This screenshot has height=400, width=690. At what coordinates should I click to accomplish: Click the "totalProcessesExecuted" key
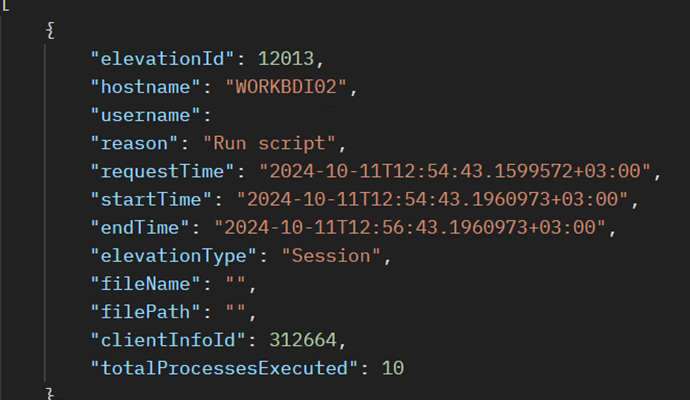tap(224, 367)
